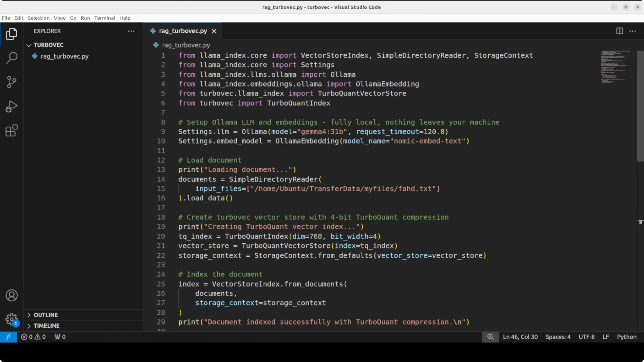Viewport: 644px width, 362px height.
Task: Click the zoom magnifier in status bar
Action: pos(490,337)
